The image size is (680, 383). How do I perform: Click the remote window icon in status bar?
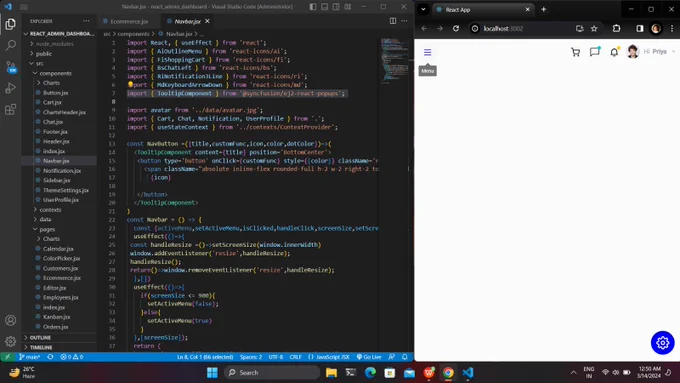(x=7, y=357)
